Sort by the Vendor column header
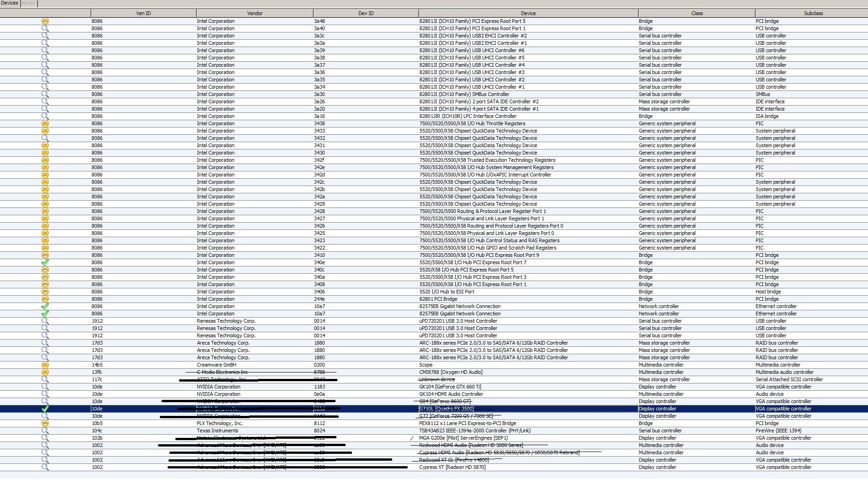 pos(255,13)
